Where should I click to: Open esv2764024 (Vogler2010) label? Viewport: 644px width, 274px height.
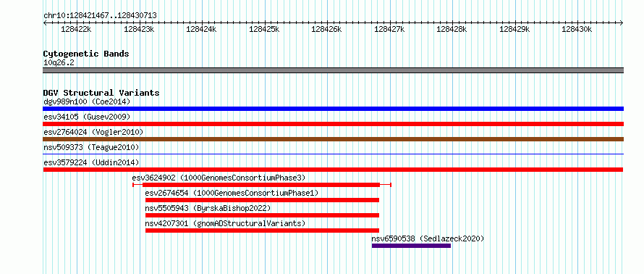pyautogui.click(x=93, y=132)
